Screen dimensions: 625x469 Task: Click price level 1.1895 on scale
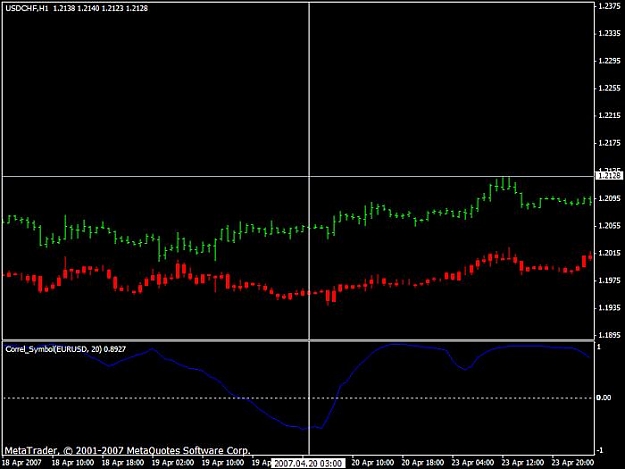(x=610, y=336)
